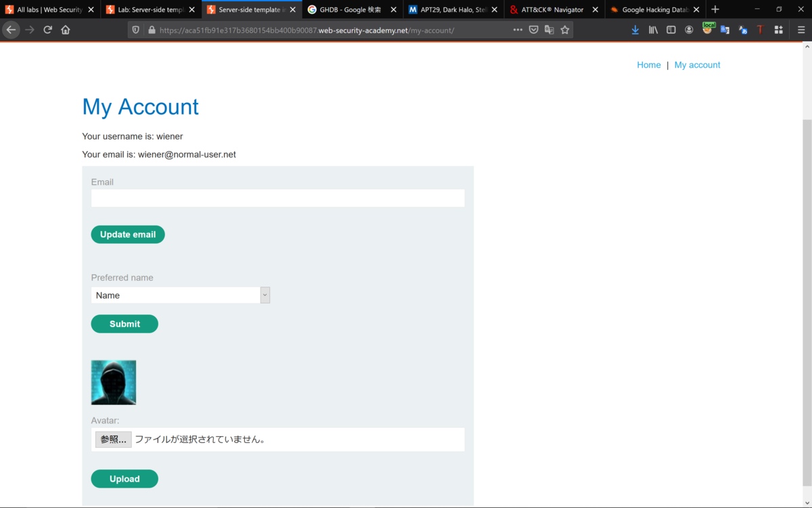This screenshot has width=812, height=508.
Task: Close the 'Lab: Server-side templ' tab
Action: click(x=191, y=9)
